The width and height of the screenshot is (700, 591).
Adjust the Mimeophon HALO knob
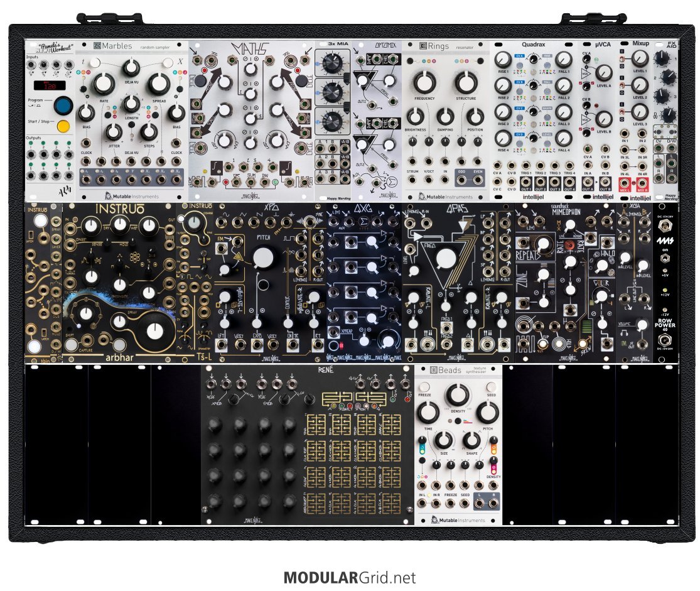602,265
